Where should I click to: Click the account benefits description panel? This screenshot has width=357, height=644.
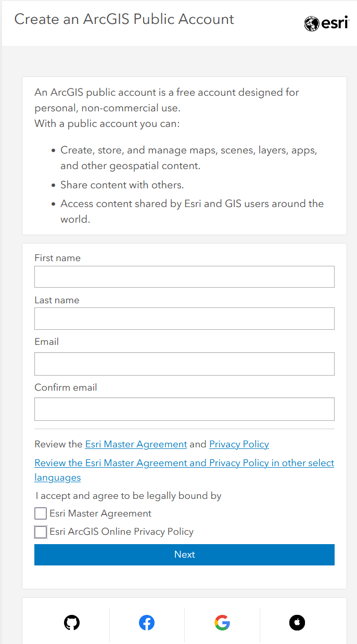[x=184, y=155]
